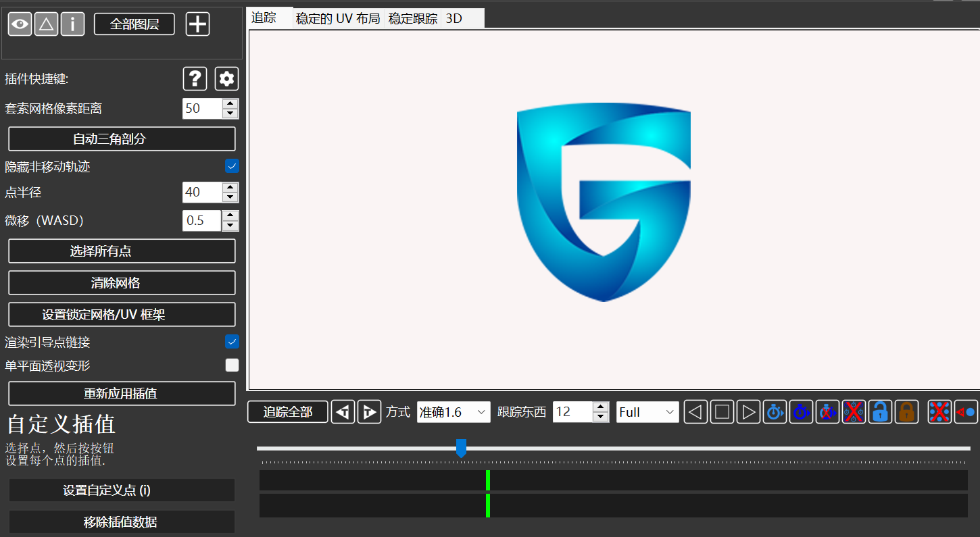Click green marker in upper timeline track

[488, 480]
